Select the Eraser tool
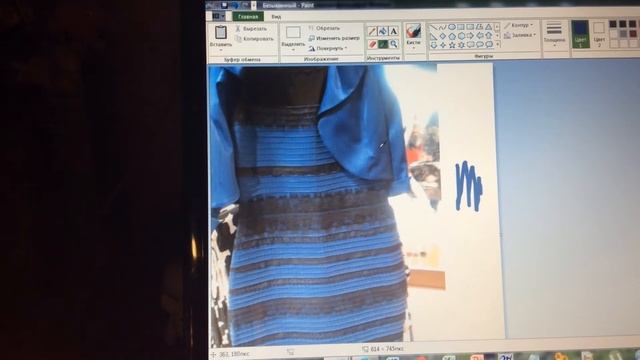This screenshot has height=360, width=640. tap(372, 44)
